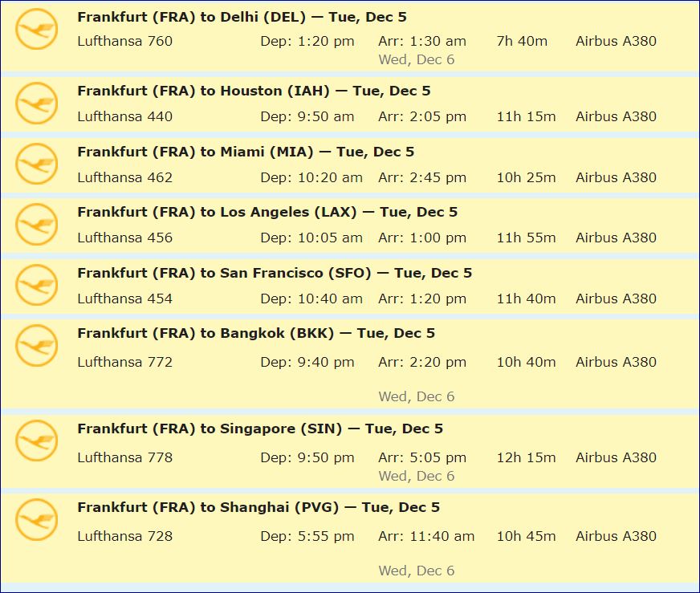The image size is (700, 593).
Task: Click the Lufthansa logo beside the Singapore flight
Action: click(37, 441)
